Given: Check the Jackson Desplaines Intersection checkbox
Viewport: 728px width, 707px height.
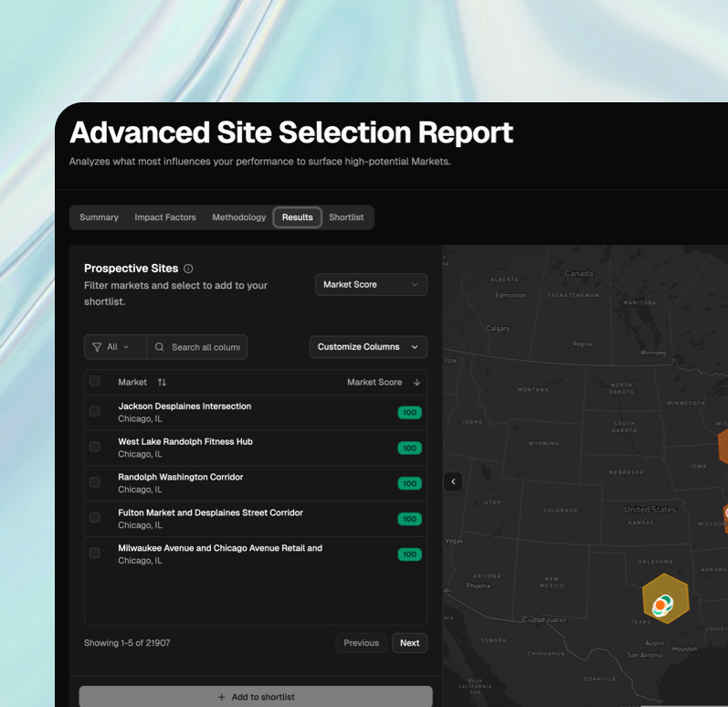Looking at the screenshot, I should (x=95, y=412).
